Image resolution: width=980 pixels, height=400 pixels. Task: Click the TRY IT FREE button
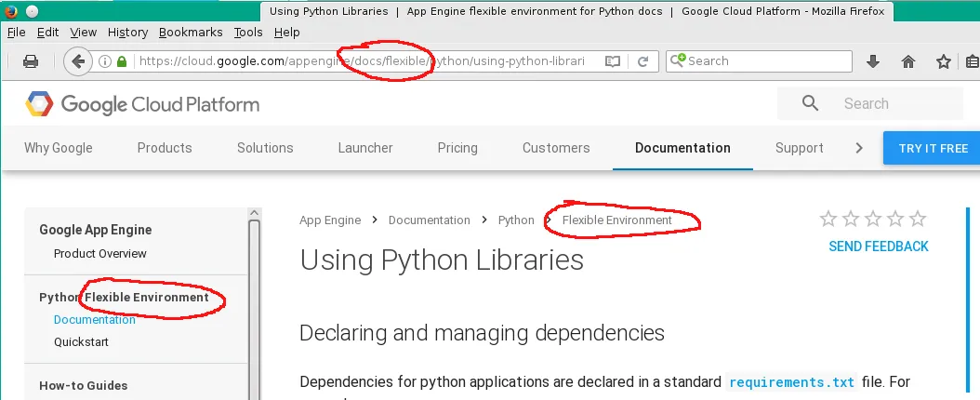[933, 148]
